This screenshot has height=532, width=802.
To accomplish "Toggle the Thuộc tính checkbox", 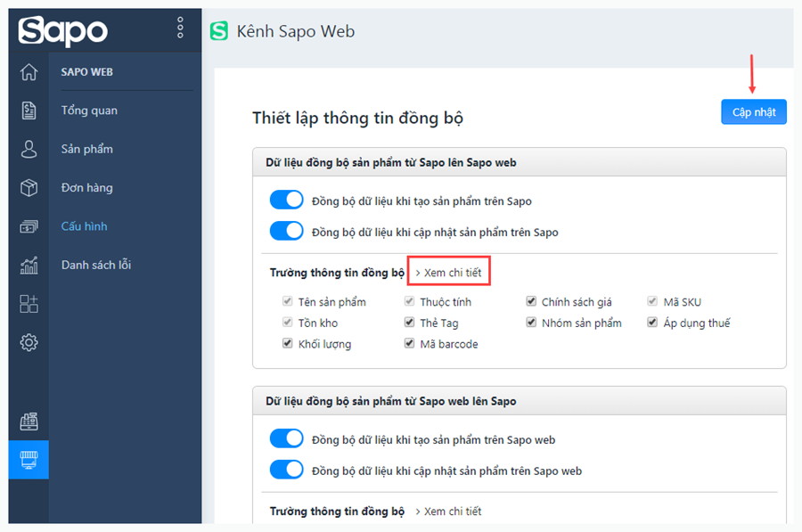I will click(x=409, y=301).
